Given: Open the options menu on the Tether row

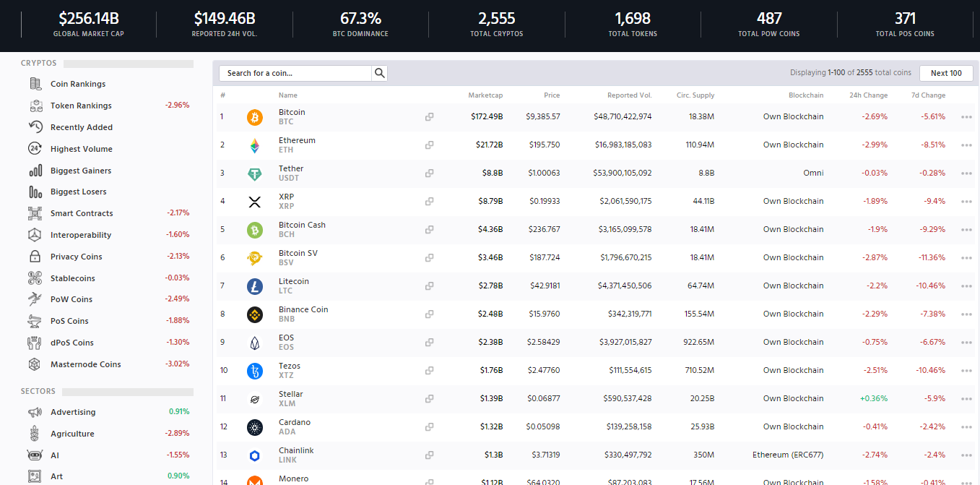Looking at the screenshot, I should (x=966, y=173).
